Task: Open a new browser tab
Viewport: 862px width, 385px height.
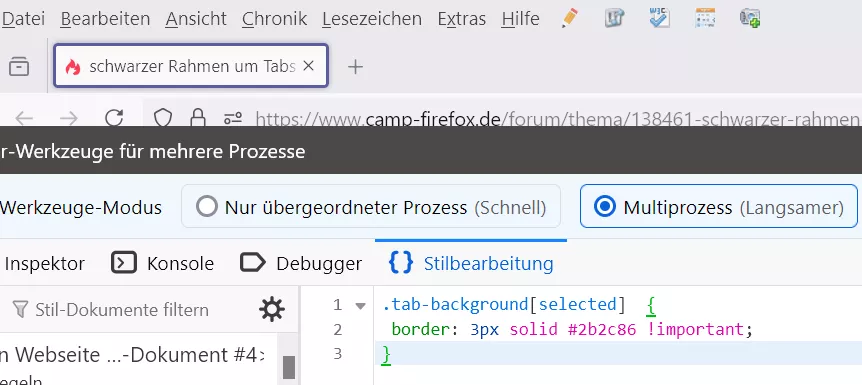Action: pos(356,67)
